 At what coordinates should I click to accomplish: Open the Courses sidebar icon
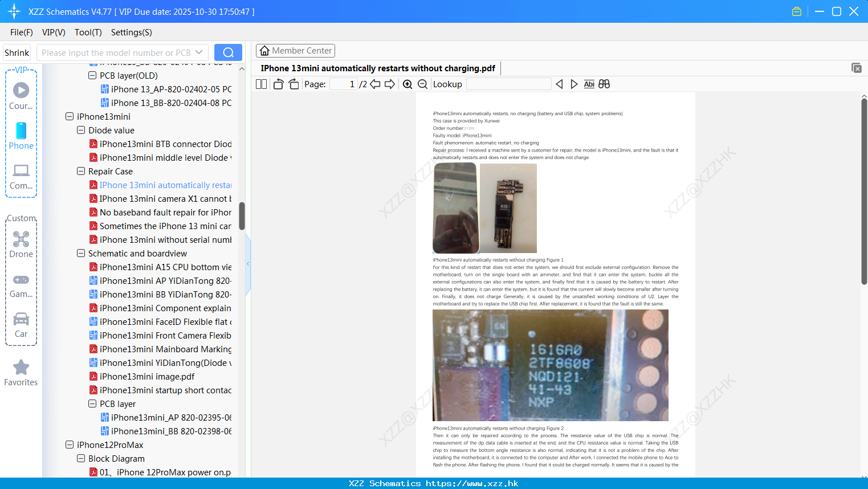[21, 96]
